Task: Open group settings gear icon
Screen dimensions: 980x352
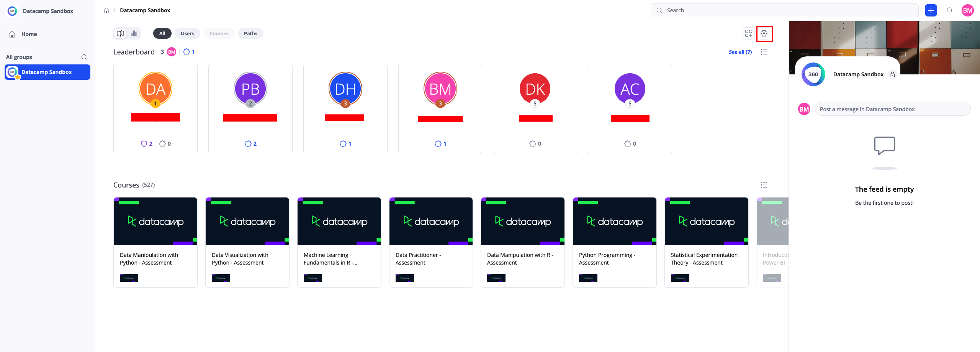Action: tap(764, 33)
